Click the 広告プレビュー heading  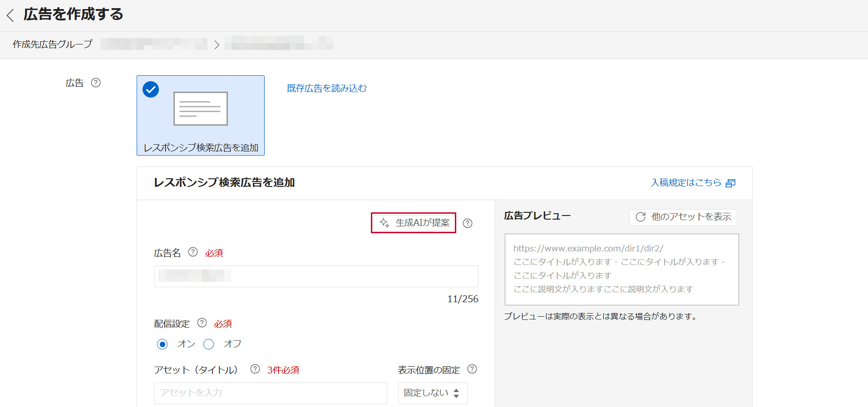tap(538, 216)
